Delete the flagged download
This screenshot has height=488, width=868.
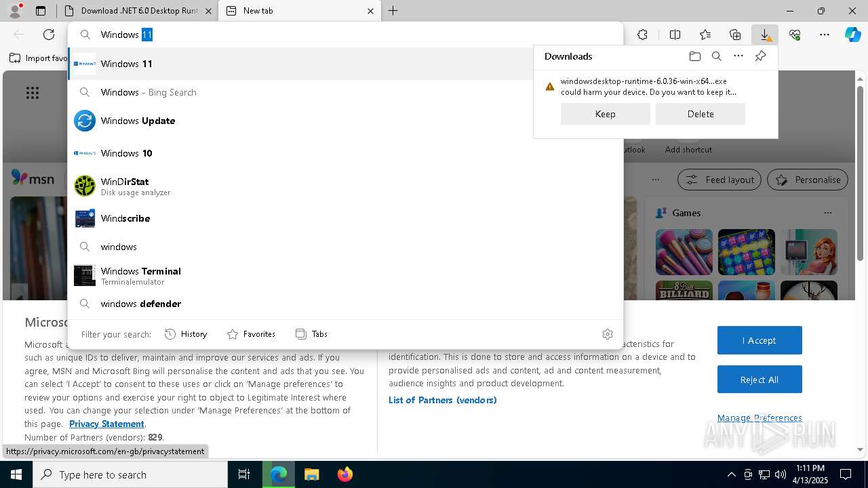700,114
